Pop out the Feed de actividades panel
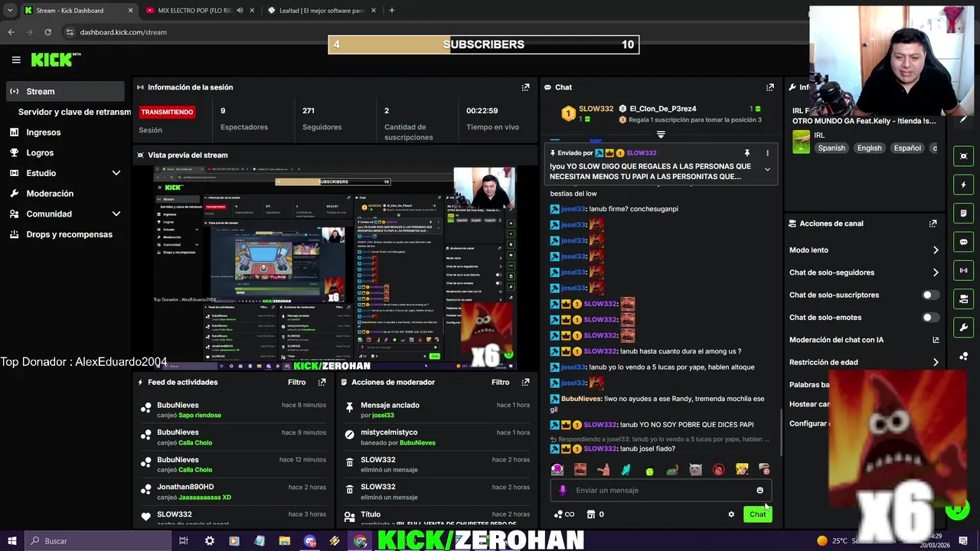Screen dimensions: 980x551 click(322, 382)
